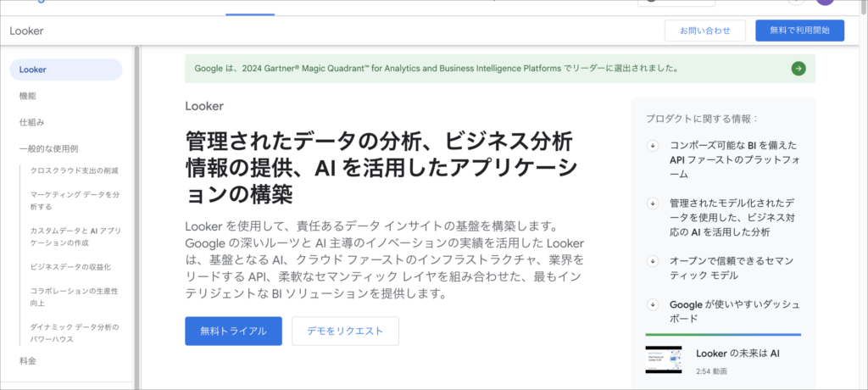The height and width of the screenshot is (390, 868).
Task: Click down-arrow icon beside 管理されたモデル化 item
Action: 653,203
